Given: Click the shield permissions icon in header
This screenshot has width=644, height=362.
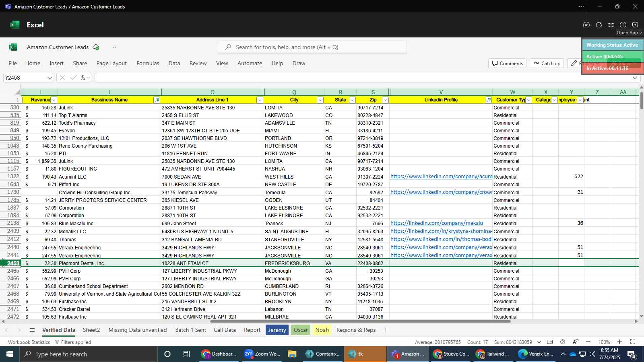Looking at the screenshot, I should point(635,25).
